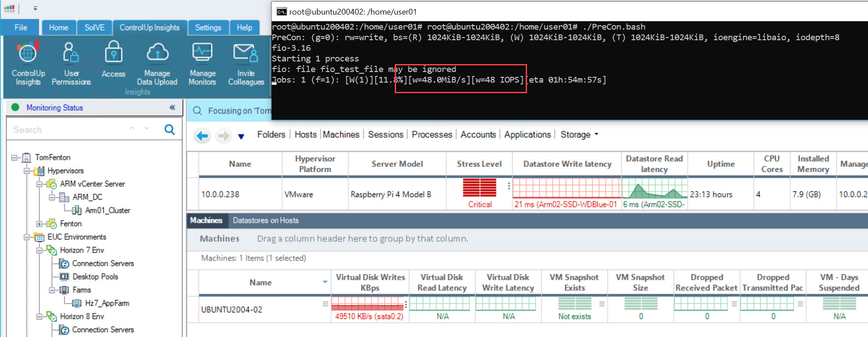Click the application logo icon in title bar
The height and width of the screenshot is (337, 868).
[9, 8]
